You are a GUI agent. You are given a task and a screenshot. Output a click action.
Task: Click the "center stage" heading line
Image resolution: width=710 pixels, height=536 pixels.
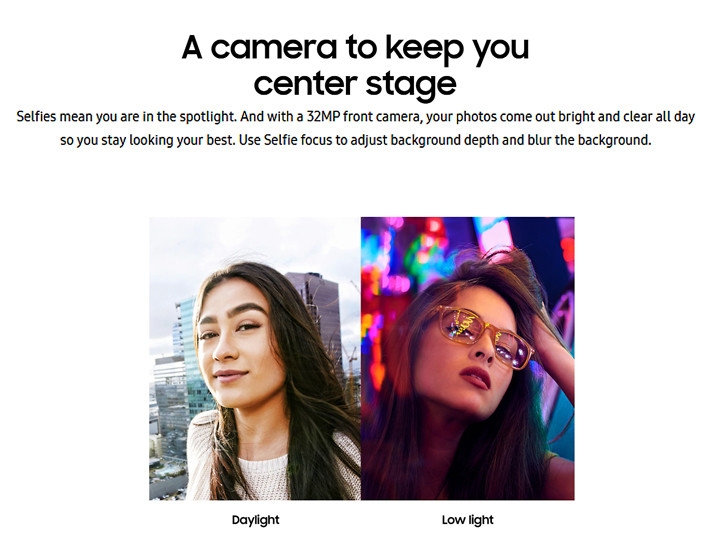coord(355,84)
